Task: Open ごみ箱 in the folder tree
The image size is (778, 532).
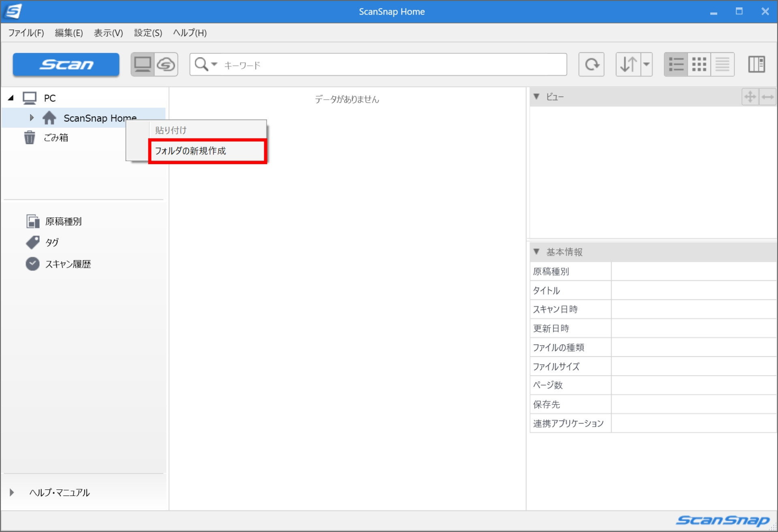Action: (56, 138)
